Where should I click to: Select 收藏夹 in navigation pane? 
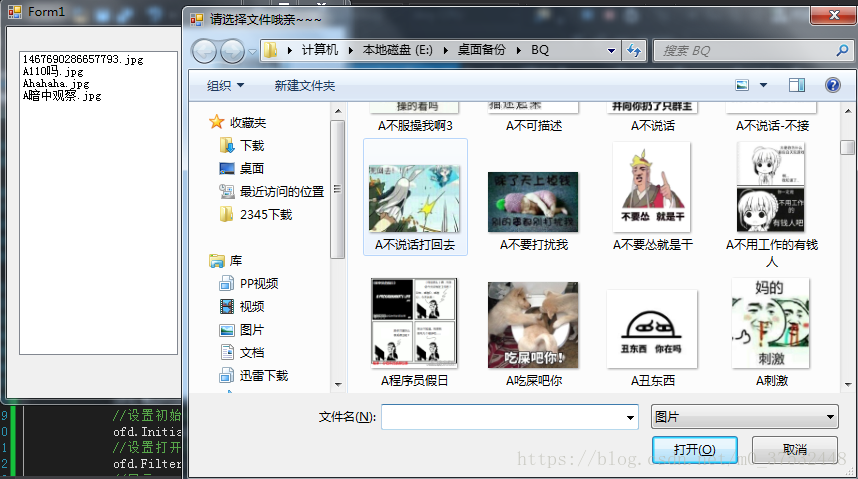(x=248, y=123)
